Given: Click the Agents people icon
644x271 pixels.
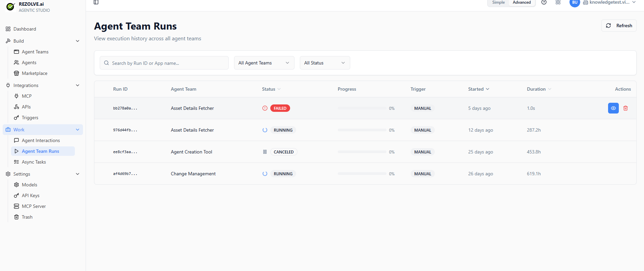Looking at the screenshot, I should 16,62.
